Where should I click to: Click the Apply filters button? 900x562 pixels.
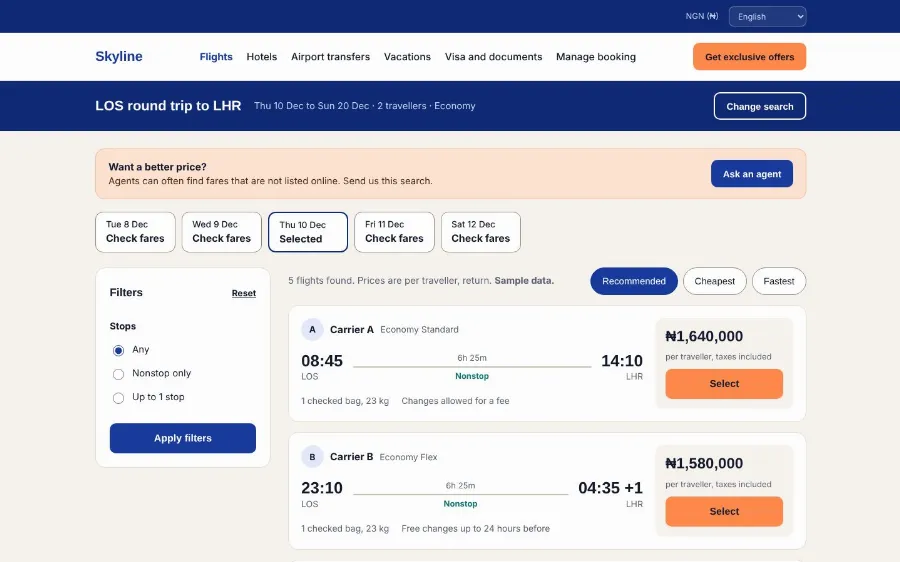[183, 438]
